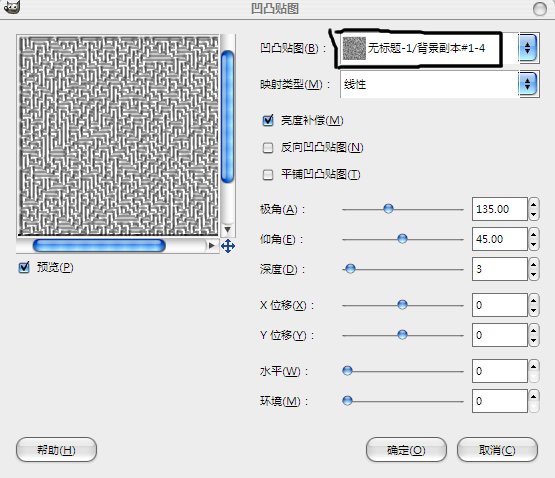The width and height of the screenshot is (555, 478).
Task: Decrease Y 位移 with the stepper down arrow
Action: 533,341
